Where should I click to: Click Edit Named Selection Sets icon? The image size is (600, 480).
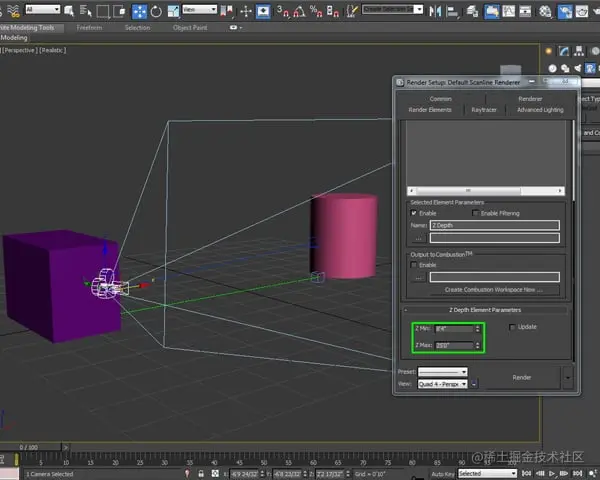tap(352, 11)
